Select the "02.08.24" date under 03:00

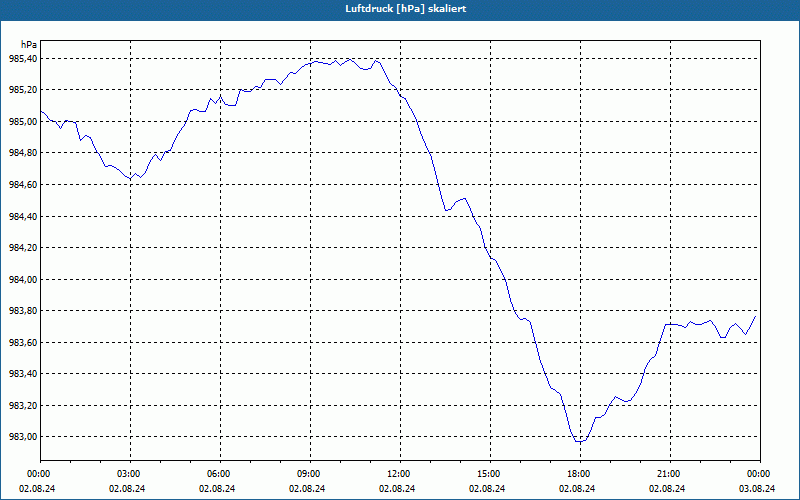(x=127, y=488)
